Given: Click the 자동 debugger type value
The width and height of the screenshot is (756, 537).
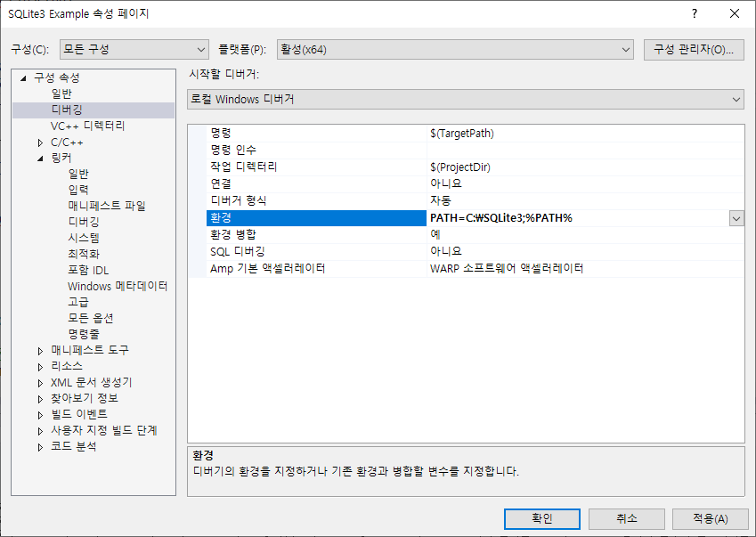Looking at the screenshot, I should point(585,200).
